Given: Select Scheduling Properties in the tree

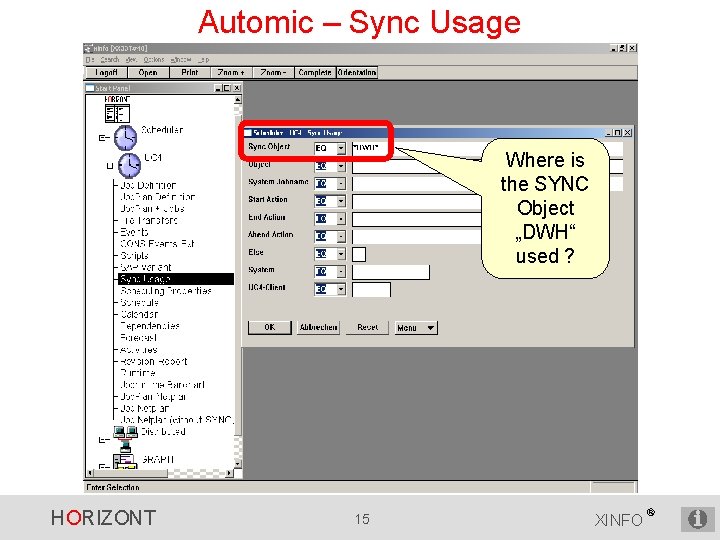Looking at the screenshot, I should 166,291.
